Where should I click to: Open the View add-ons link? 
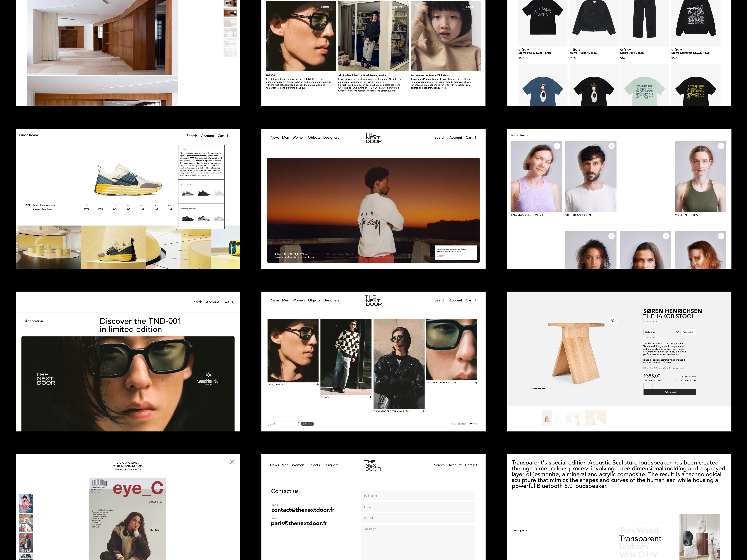[x=649, y=338]
